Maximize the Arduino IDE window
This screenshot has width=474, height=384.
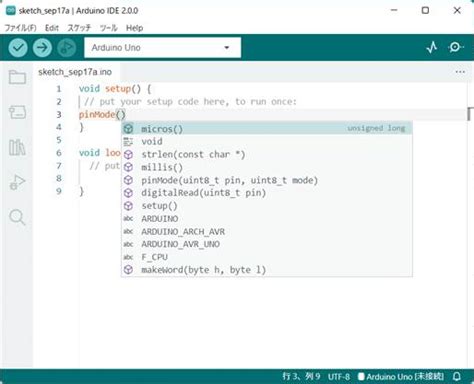[425, 10]
